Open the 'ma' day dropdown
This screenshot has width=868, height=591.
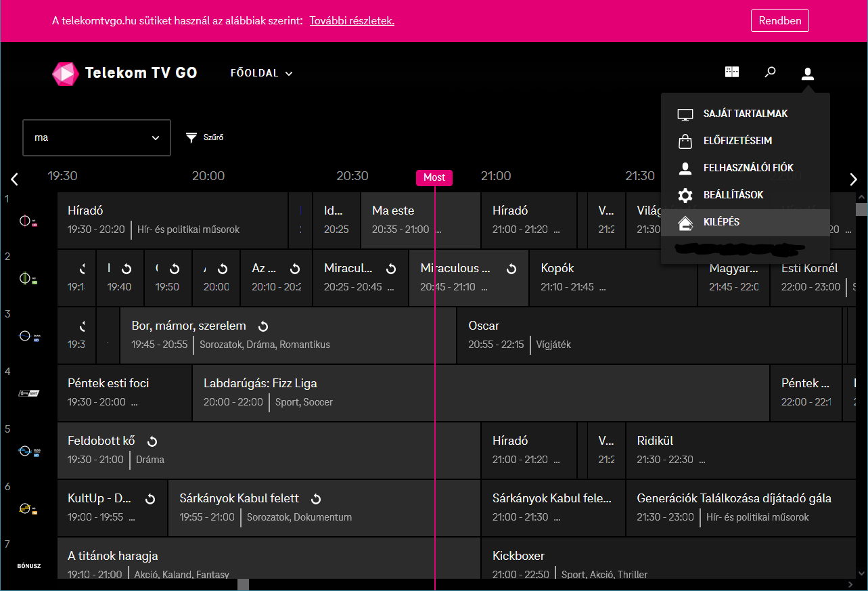click(97, 137)
